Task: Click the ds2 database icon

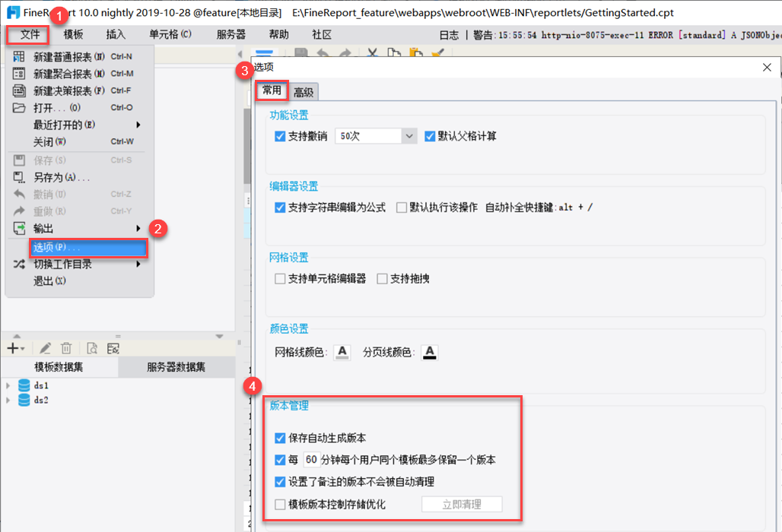Action: pyautogui.click(x=24, y=400)
